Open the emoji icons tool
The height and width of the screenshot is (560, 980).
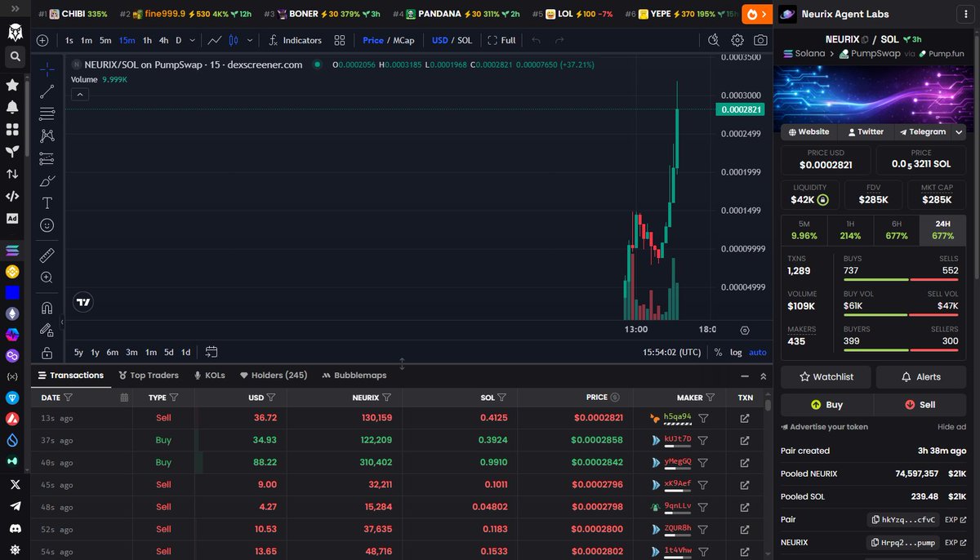pos(47,224)
